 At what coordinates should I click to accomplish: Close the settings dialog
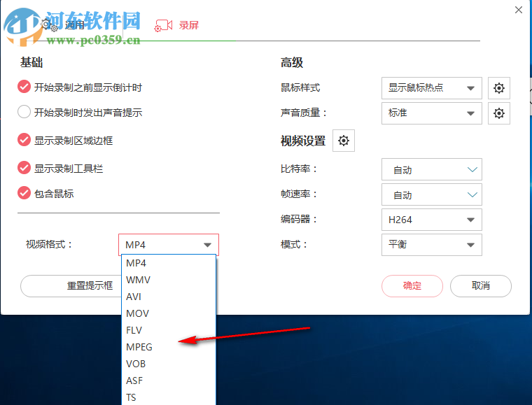(519, 10)
